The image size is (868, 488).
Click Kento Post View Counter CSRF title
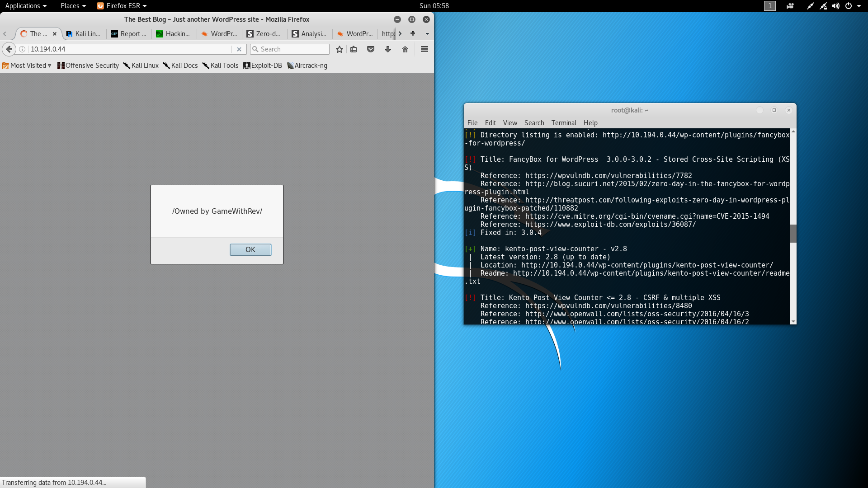coord(592,298)
